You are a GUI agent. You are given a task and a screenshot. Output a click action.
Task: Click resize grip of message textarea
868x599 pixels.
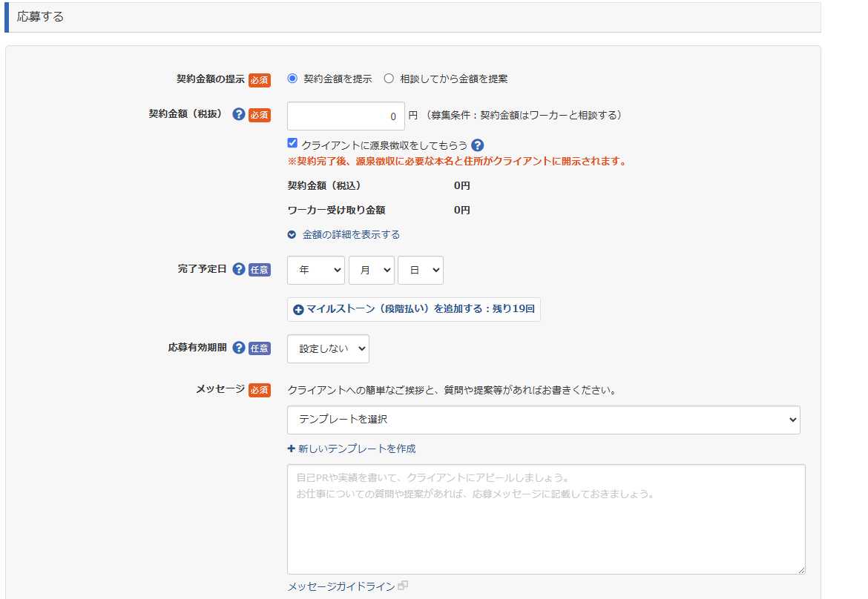point(801,569)
